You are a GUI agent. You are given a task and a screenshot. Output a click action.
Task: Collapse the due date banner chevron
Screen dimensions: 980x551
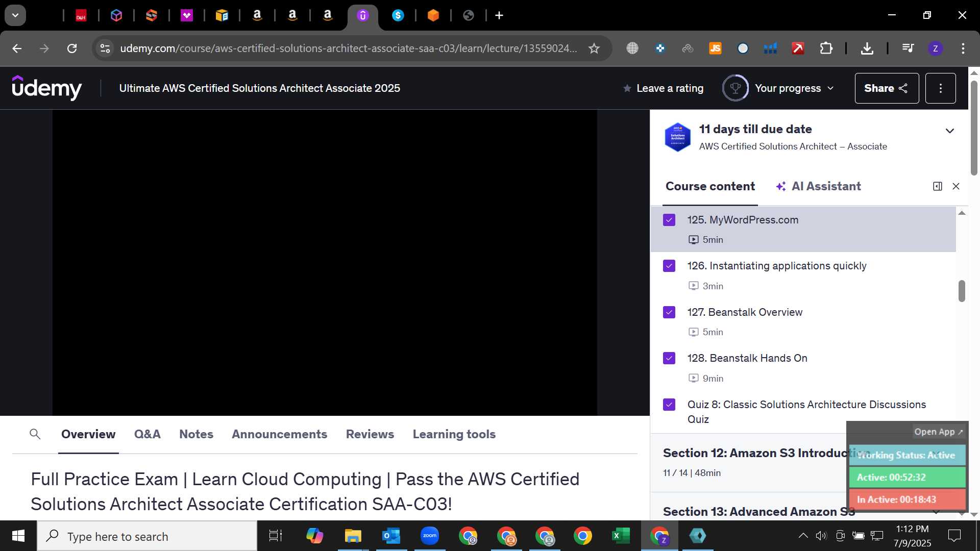point(950,131)
